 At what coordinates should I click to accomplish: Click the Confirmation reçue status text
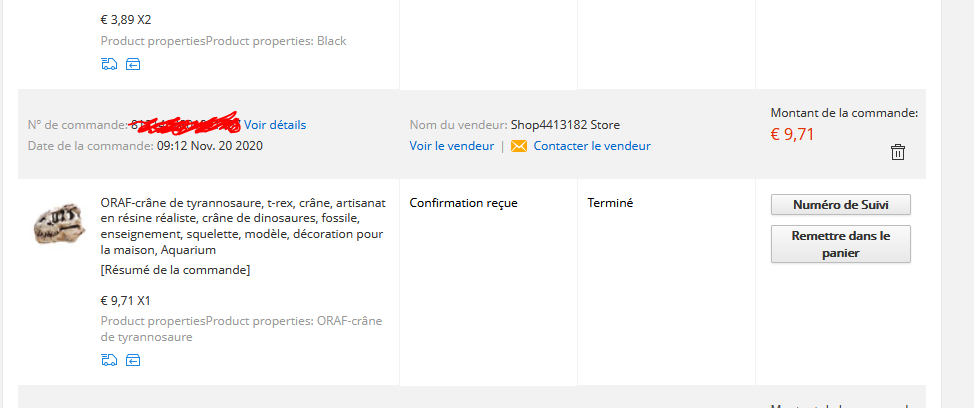(463, 203)
